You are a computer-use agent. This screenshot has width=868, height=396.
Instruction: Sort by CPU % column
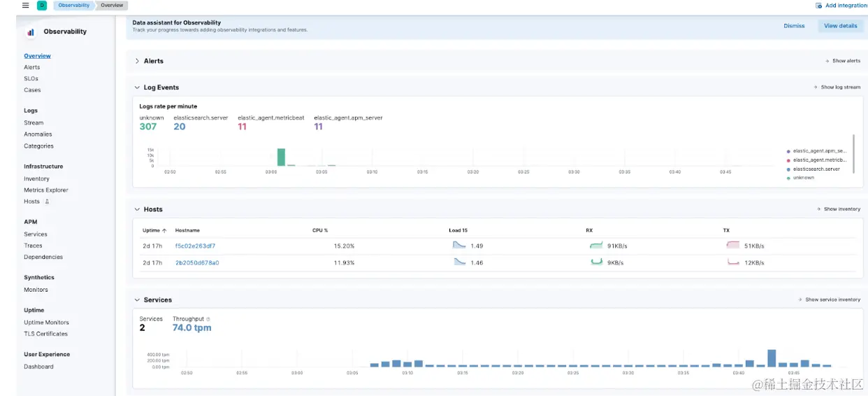[320, 230]
